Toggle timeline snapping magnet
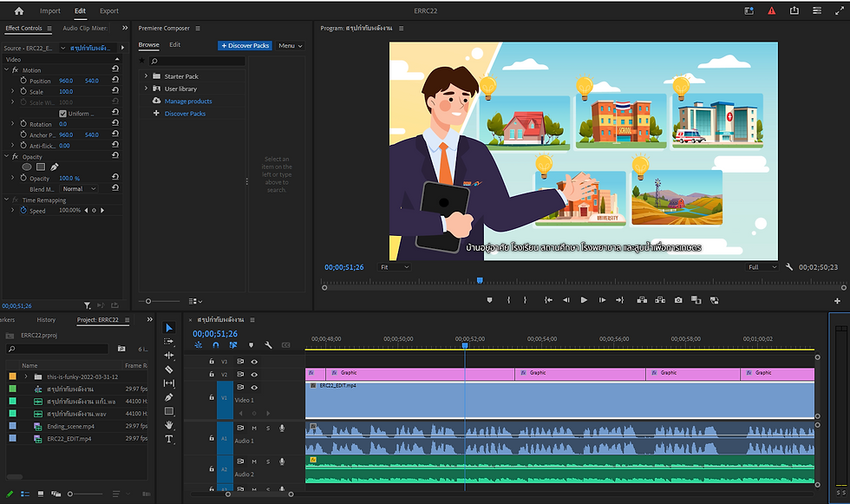This screenshot has width=850, height=504. pyautogui.click(x=216, y=345)
